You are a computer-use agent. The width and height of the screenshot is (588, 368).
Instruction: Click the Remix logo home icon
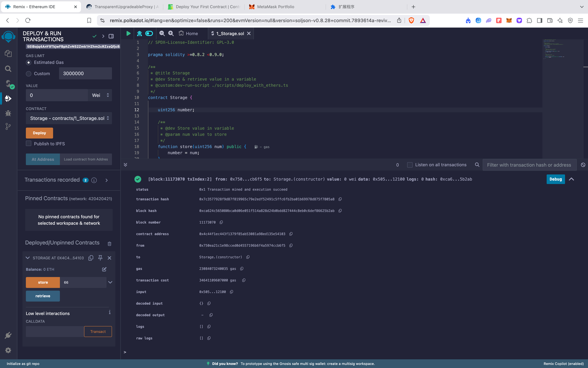8,37
